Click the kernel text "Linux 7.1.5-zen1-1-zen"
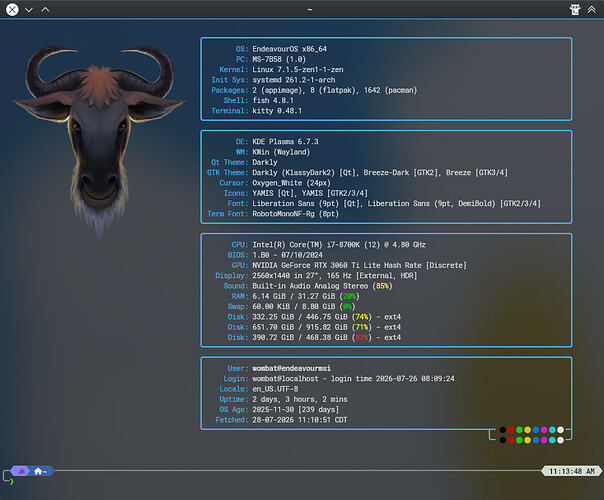 pyautogui.click(x=298, y=70)
